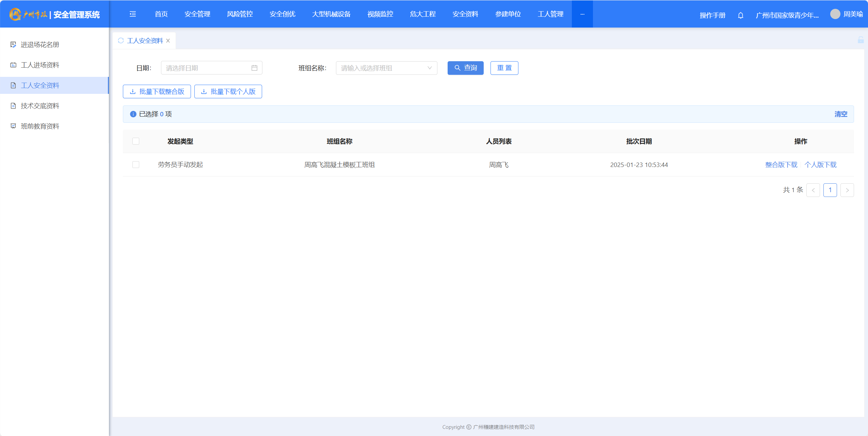The image size is (868, 436).
Task: Click the 广州市政 logo icon
Action: click(x=15, y=14)
